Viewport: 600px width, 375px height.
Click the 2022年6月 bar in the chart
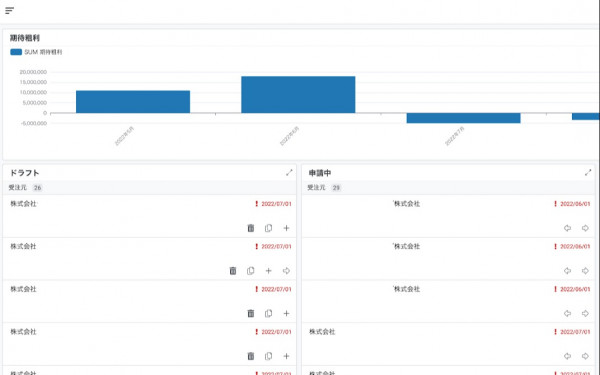(298, 95)
